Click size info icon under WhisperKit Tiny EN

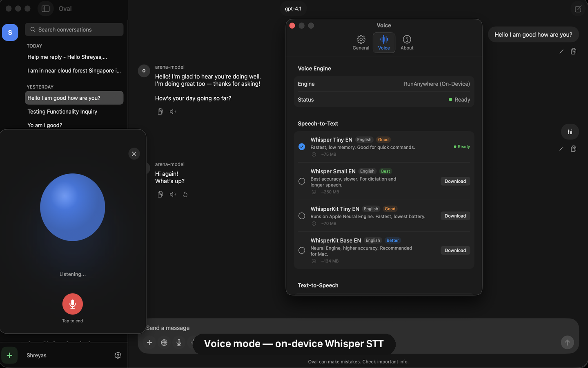314,224
